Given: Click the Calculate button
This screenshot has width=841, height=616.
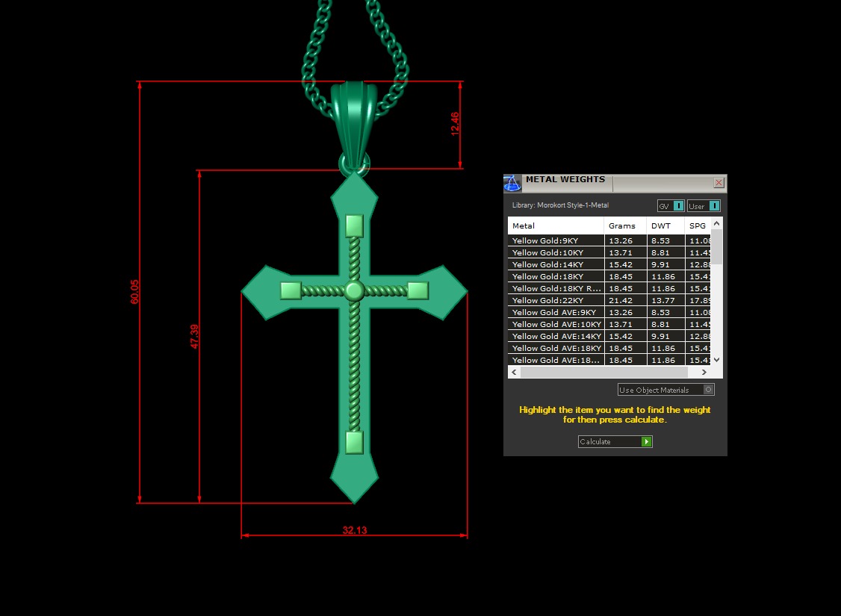Looking at the screenshot, I should click(x=615, y=441).
